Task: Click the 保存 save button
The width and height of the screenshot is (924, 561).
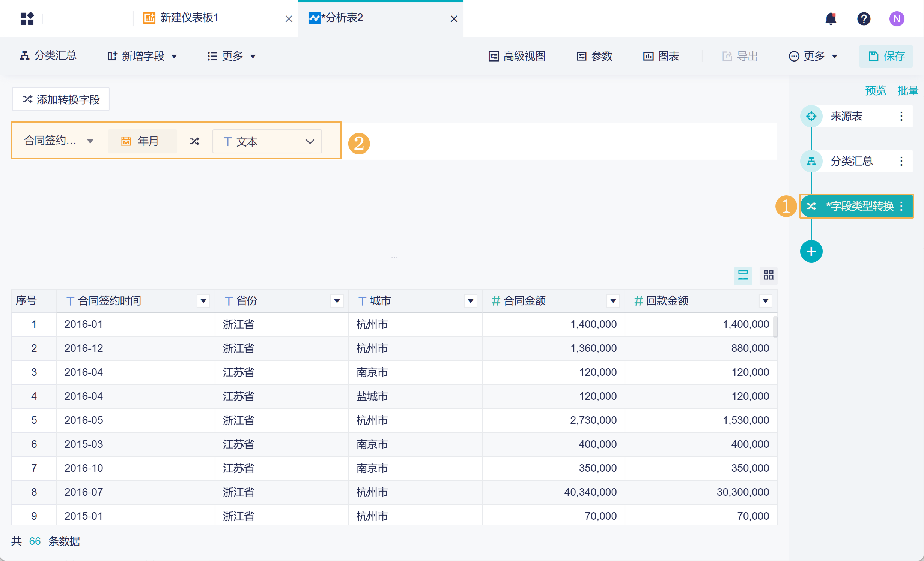Action: (886, 56)
